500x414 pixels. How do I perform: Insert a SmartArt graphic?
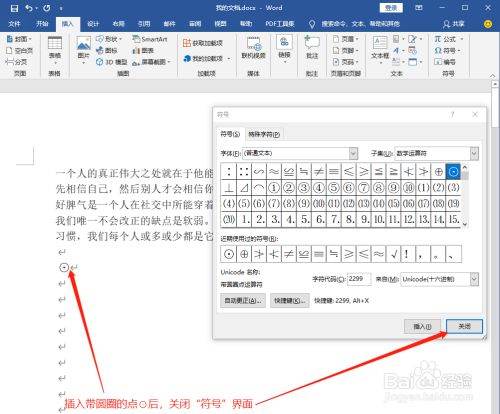click(150, 39)
